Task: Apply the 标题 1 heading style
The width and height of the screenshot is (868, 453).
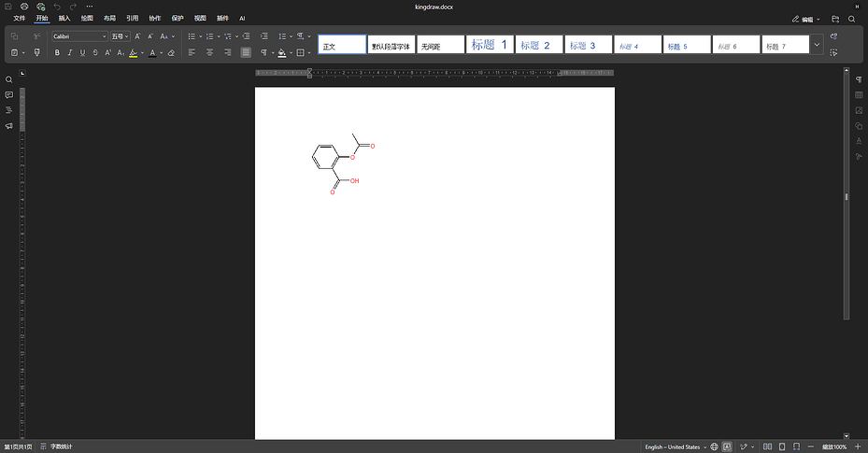Action: coord(490,44)
